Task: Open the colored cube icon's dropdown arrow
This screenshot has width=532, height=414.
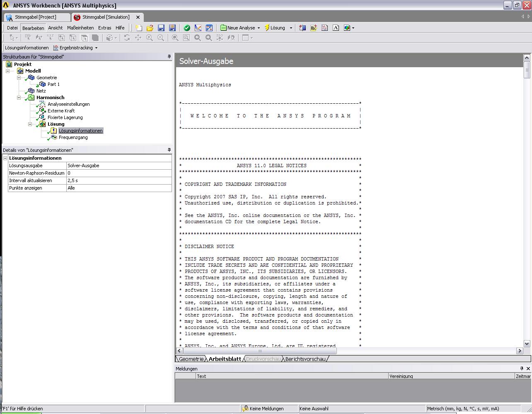Action: 353,28
